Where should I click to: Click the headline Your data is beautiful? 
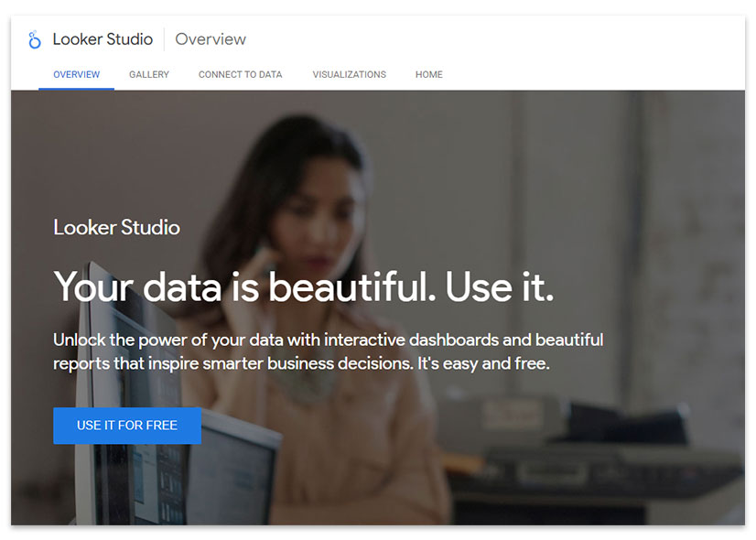coord(305,287)
